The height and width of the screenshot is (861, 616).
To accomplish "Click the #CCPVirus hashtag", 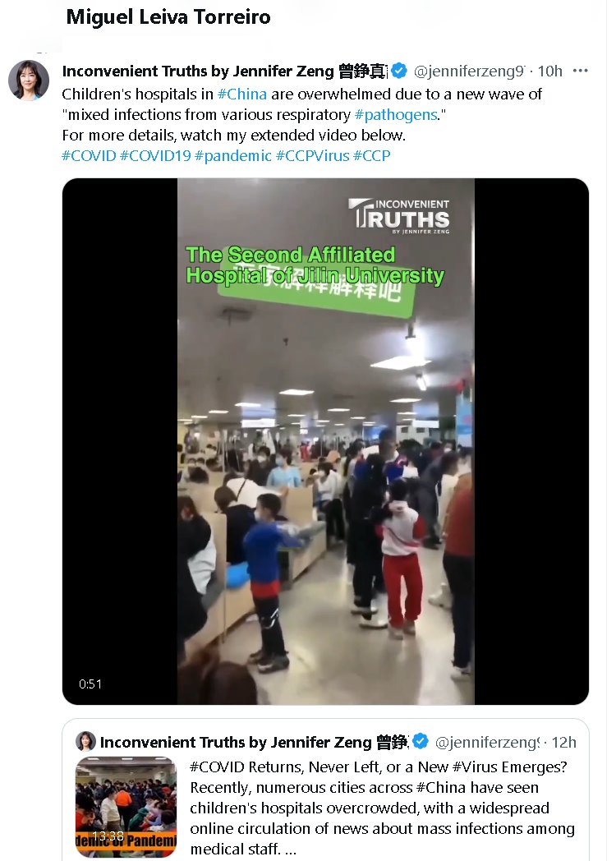I will coord(312,155).
